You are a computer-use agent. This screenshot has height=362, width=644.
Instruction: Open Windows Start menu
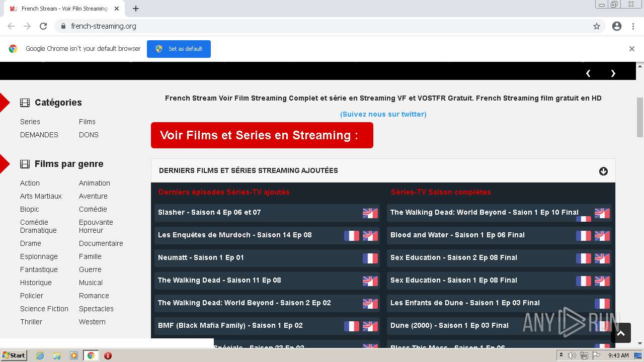tap(14, 355)
